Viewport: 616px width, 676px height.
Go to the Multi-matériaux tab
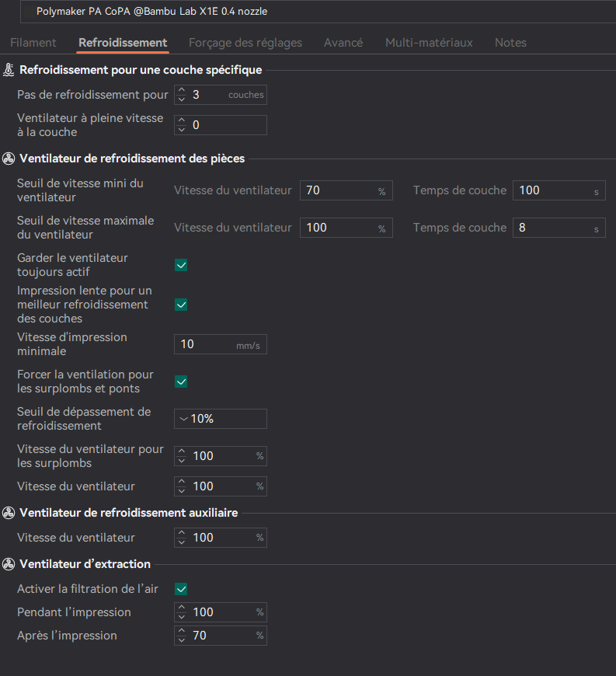(x=429, y=43)
